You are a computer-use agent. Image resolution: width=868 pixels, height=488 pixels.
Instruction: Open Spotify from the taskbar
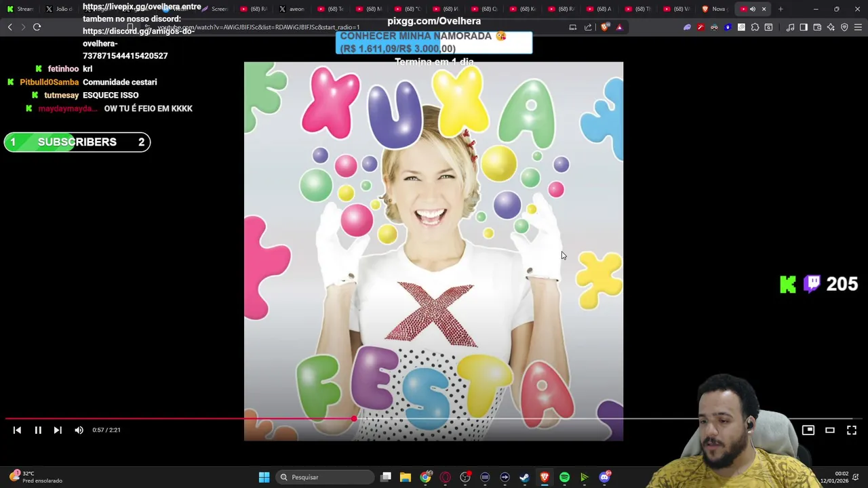(564, 477)
